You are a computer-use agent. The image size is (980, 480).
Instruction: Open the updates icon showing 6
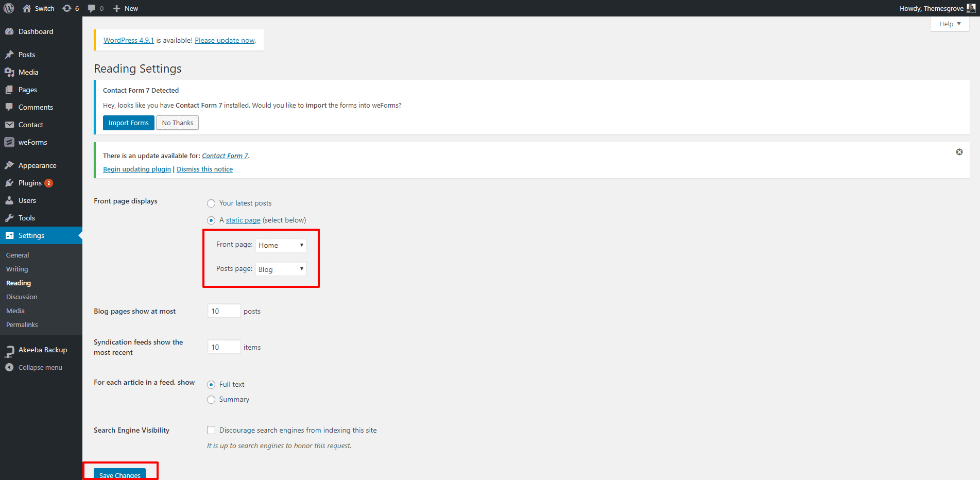(67, 8)
